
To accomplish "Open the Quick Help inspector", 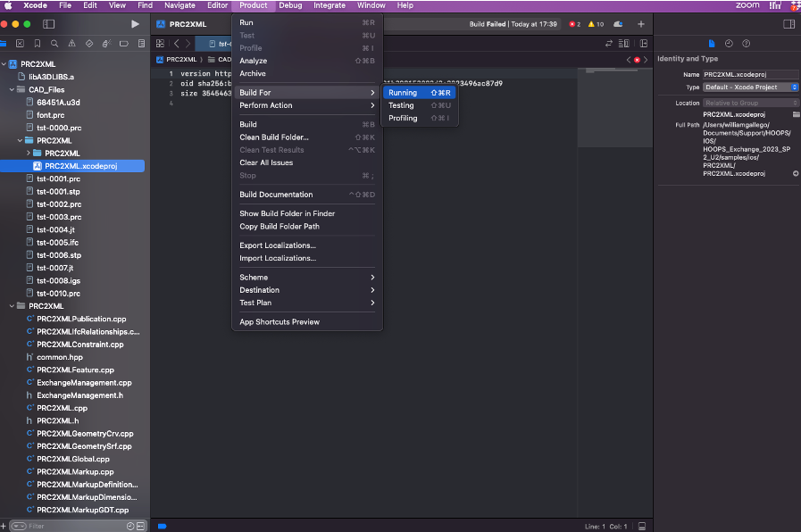I will [747, 43].
